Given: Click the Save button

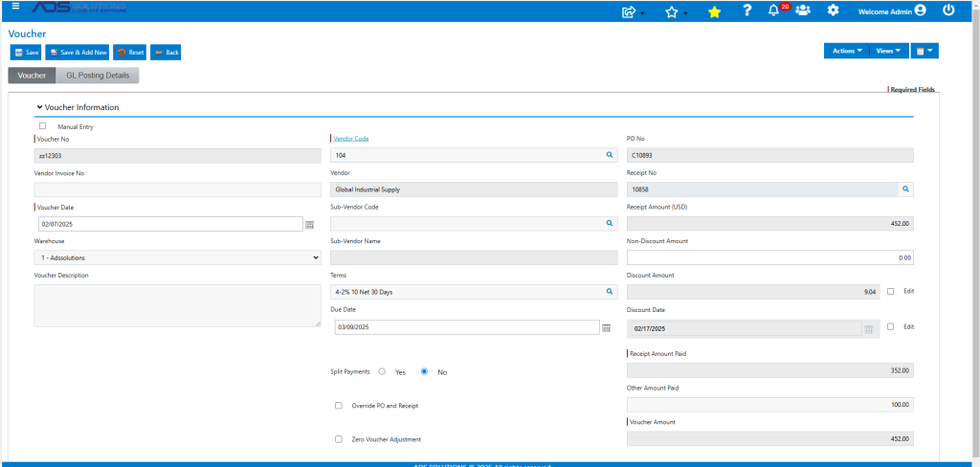Looking at the screenshot, I should click(26, 53).
